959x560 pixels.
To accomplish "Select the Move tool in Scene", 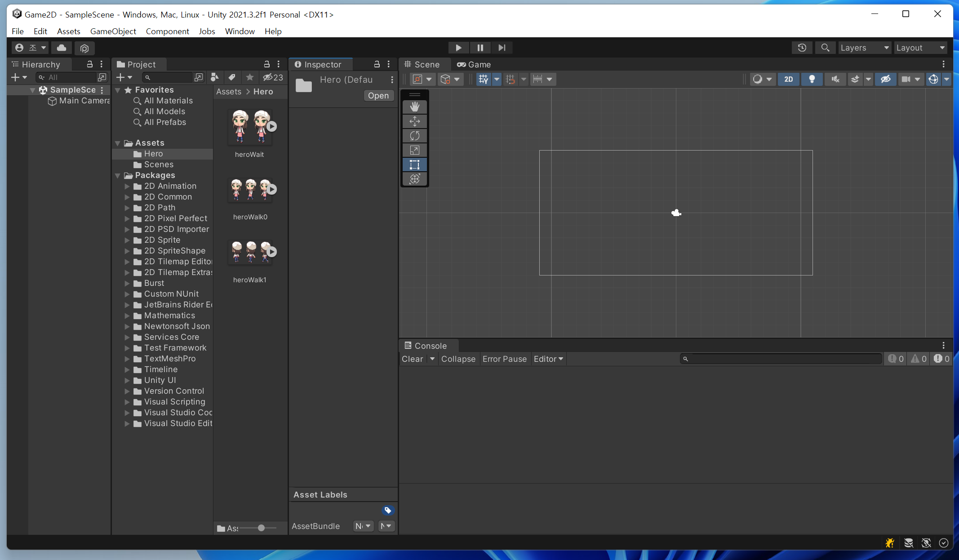I will 414,121.
